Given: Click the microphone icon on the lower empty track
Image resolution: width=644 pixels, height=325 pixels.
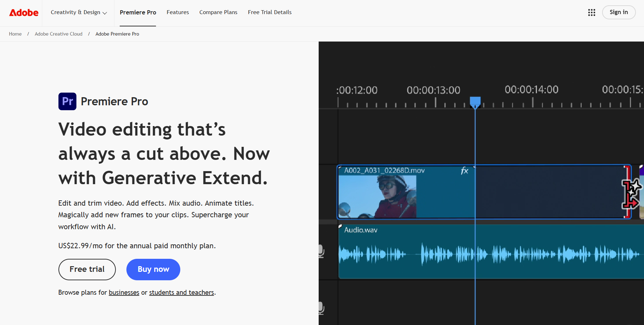Looking at the screenshot, I should tap(321, 308).
